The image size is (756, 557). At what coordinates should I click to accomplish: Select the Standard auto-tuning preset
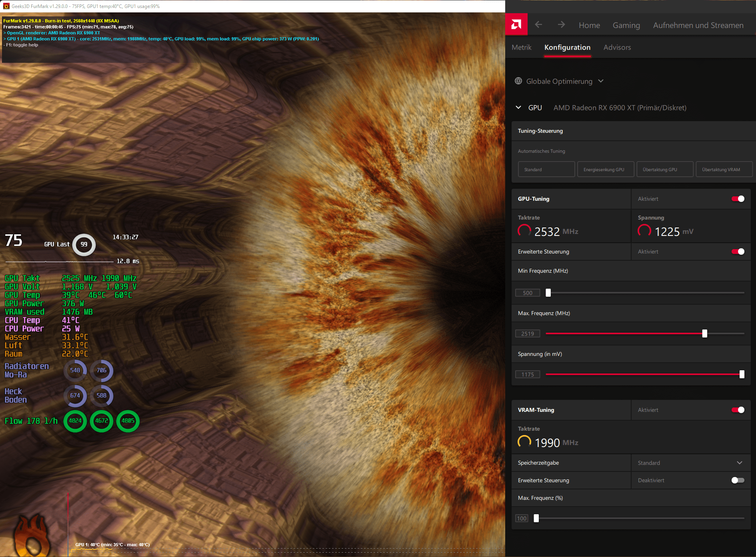[546, 169]
